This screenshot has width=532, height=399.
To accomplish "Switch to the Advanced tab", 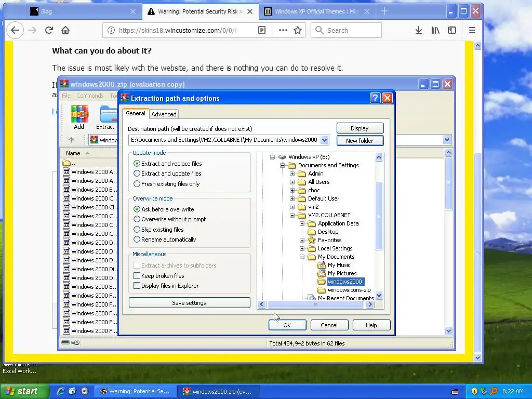I will coord(164,114).
